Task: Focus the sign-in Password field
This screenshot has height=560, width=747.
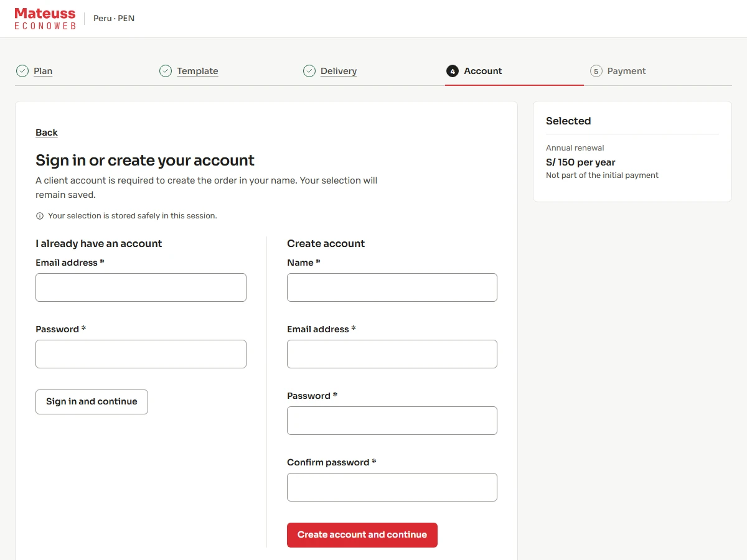Action: coord(141,354)
